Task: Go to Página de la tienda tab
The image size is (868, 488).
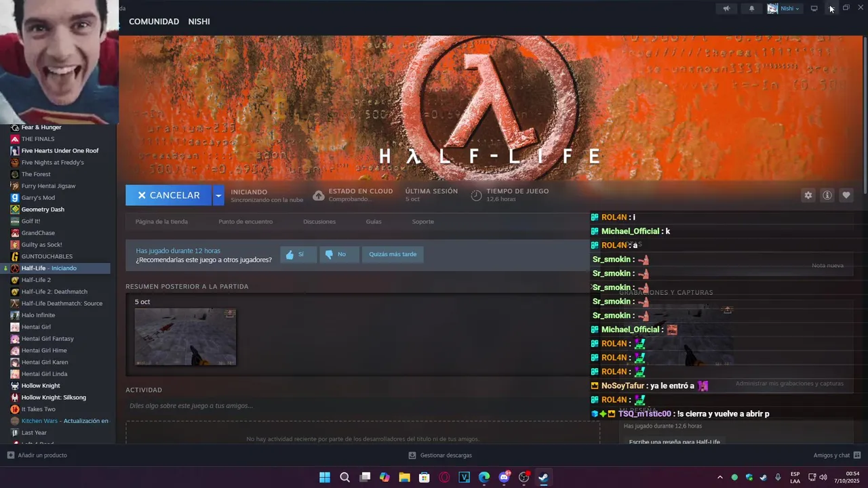Action: (161, 222)
